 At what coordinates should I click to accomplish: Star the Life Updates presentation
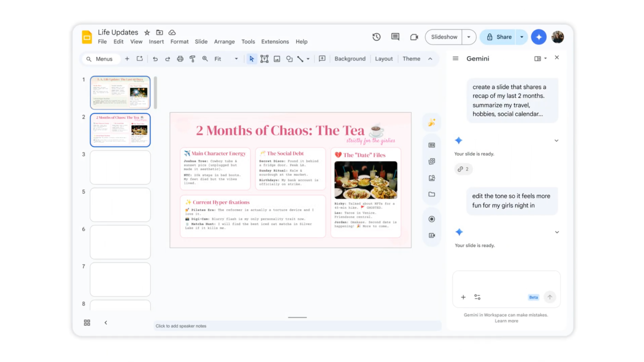tap(147, 32)
